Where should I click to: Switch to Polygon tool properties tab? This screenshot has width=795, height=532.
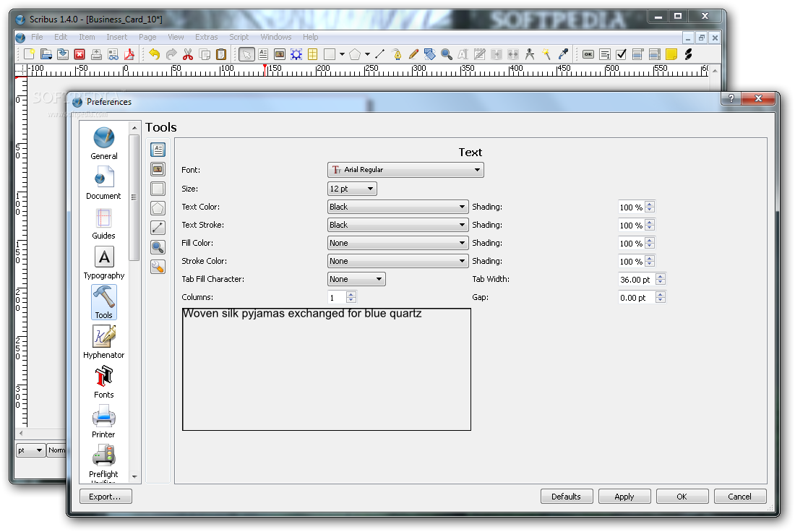158,208
